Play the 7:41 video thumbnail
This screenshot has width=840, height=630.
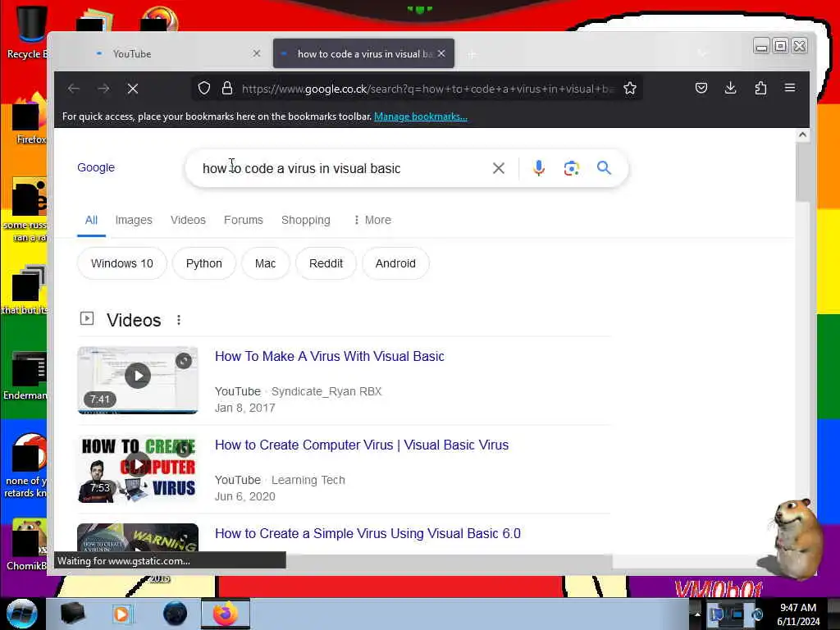point(138,381)
